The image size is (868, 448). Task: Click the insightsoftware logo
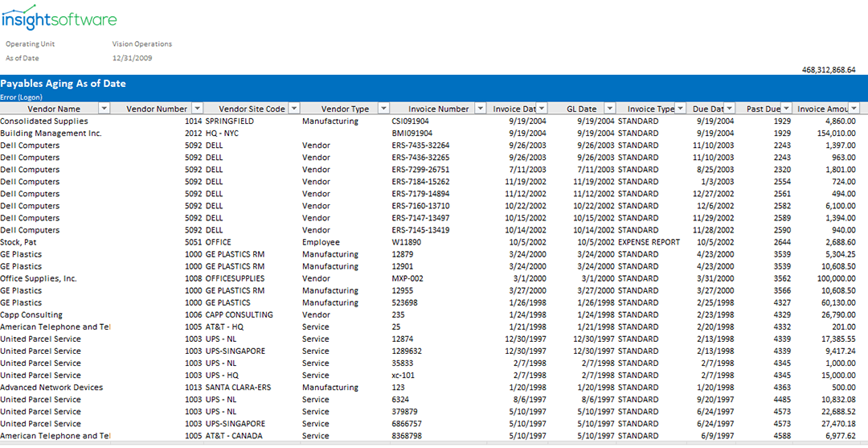(59, 18)
